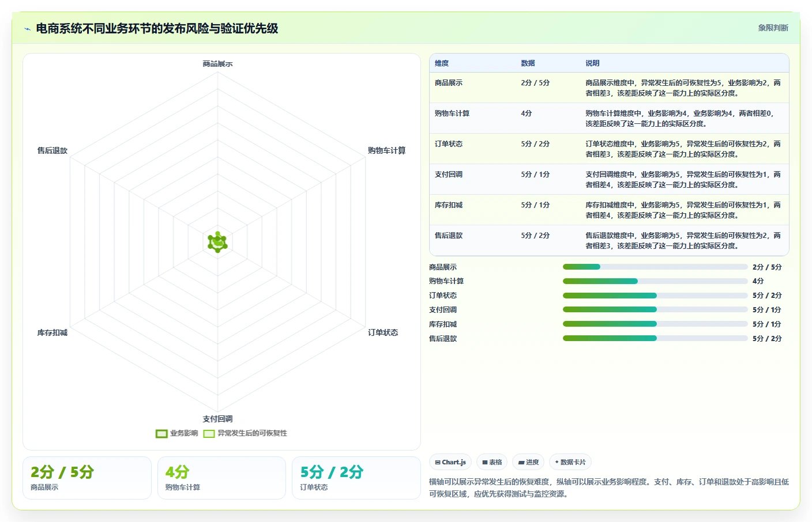Open the 4分 购物车计算 data card
Image resolution: width=812 pixels, height=522 pixels.
click(x=221, y=478)
